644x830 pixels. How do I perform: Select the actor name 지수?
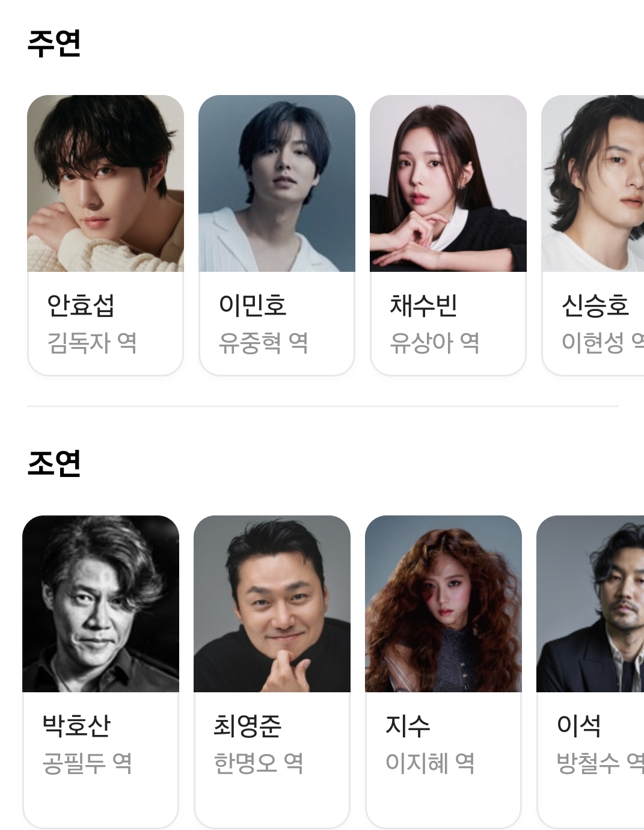[x=408, y=725]
